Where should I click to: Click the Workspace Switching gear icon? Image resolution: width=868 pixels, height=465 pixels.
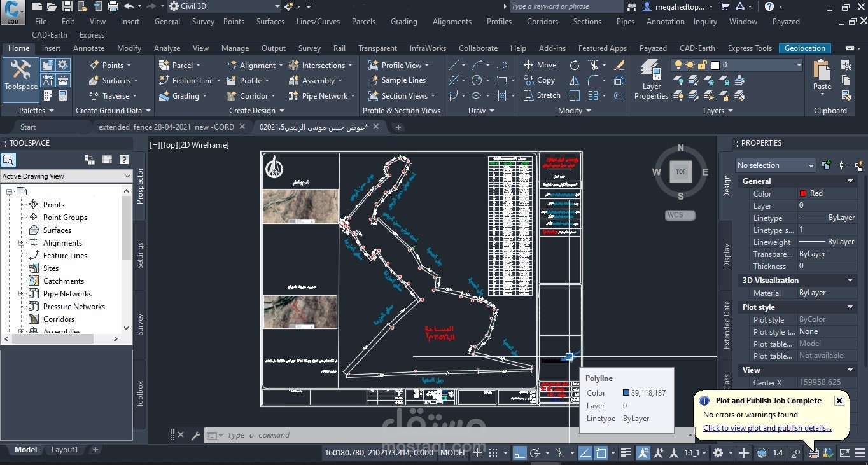coord(718,453)
